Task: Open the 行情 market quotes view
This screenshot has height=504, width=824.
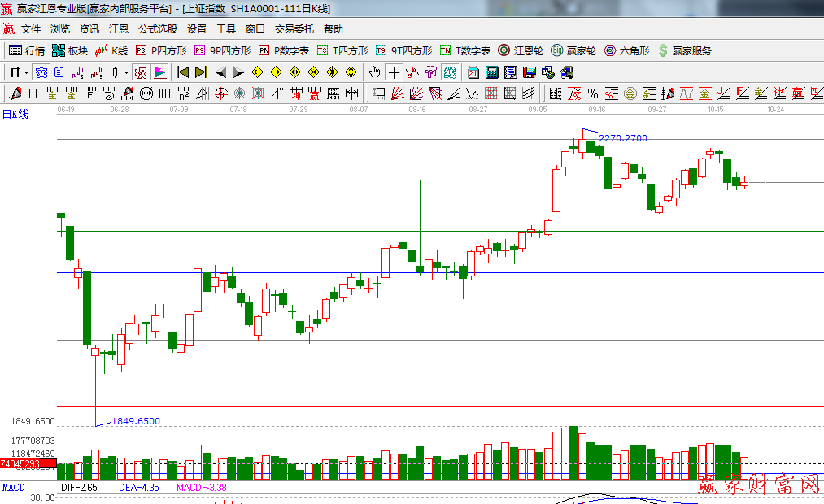Action: pyautogui.click(x=27, y=50)
